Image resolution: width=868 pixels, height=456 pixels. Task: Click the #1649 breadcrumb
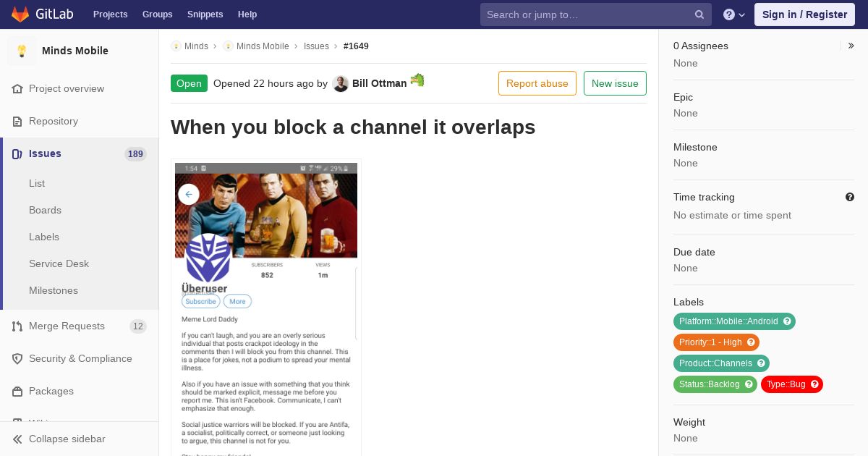point(356,46)
